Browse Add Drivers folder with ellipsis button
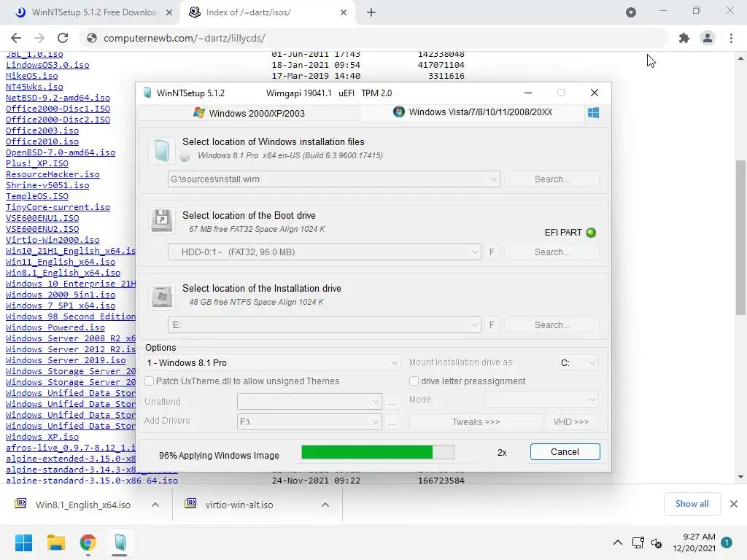747x560 pixels. click(392, 422)
